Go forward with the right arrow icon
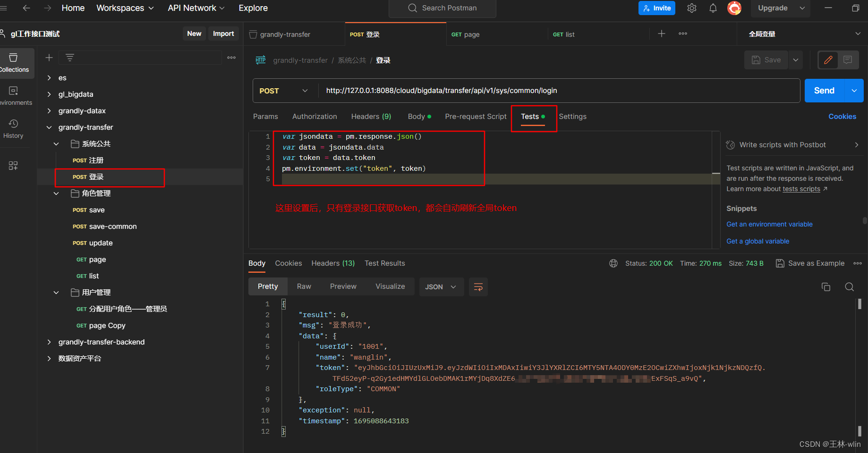Screen dimensions: 868x453 coord(47,8)
